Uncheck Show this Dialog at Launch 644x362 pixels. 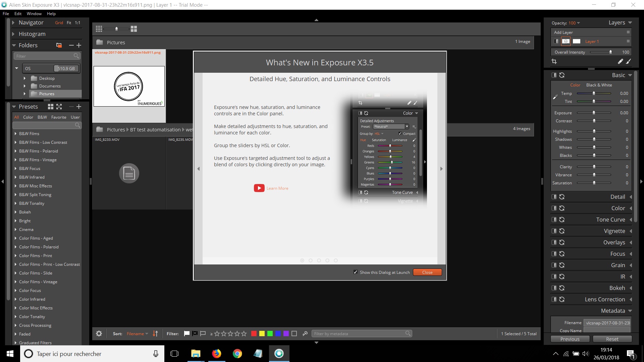point(356,272)
